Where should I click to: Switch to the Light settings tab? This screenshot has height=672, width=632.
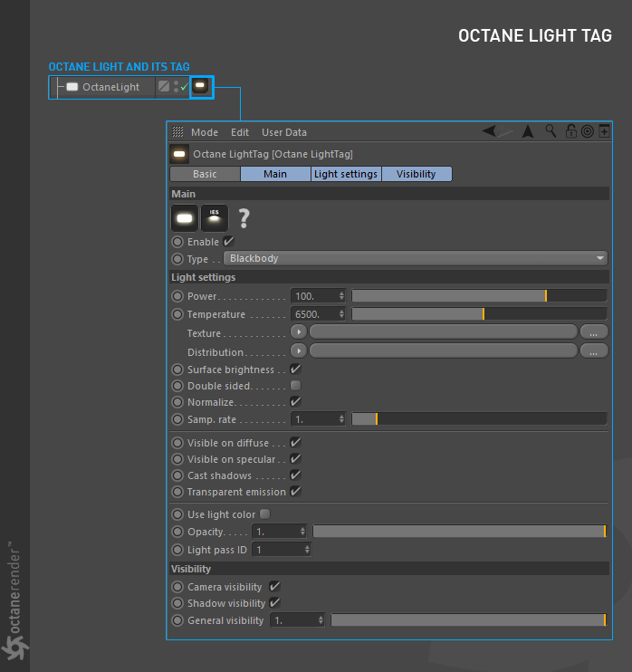click(x=346, y=174)
